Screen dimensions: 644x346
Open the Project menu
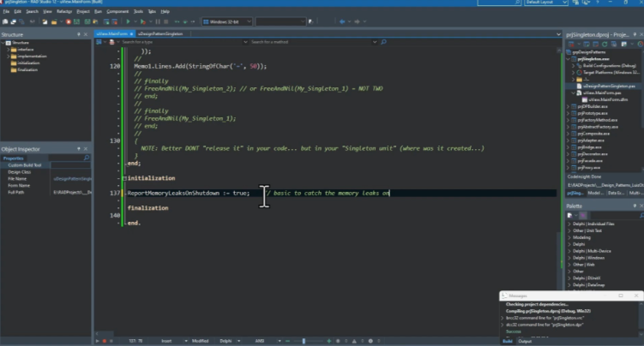pos(83,12)
